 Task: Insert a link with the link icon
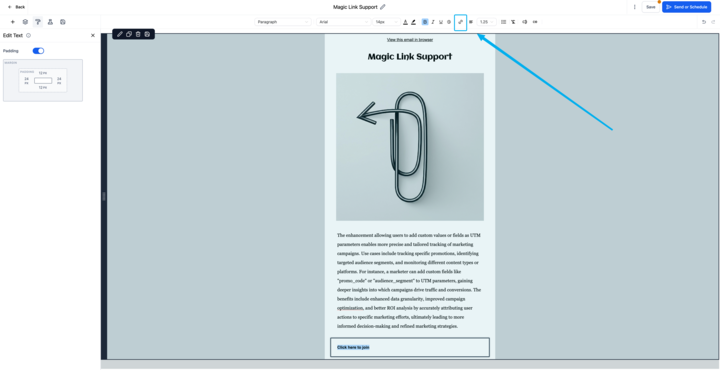click(x=461, y=22)
